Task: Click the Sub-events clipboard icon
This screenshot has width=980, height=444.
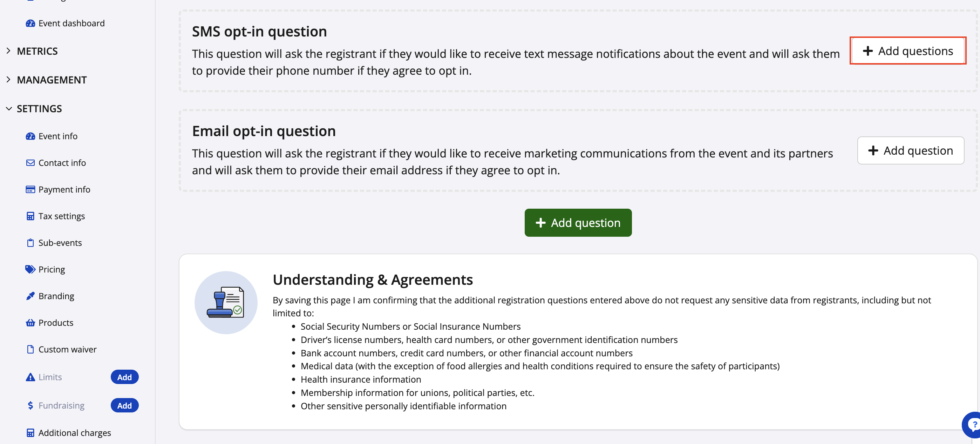Action: [x=30, y=243]
